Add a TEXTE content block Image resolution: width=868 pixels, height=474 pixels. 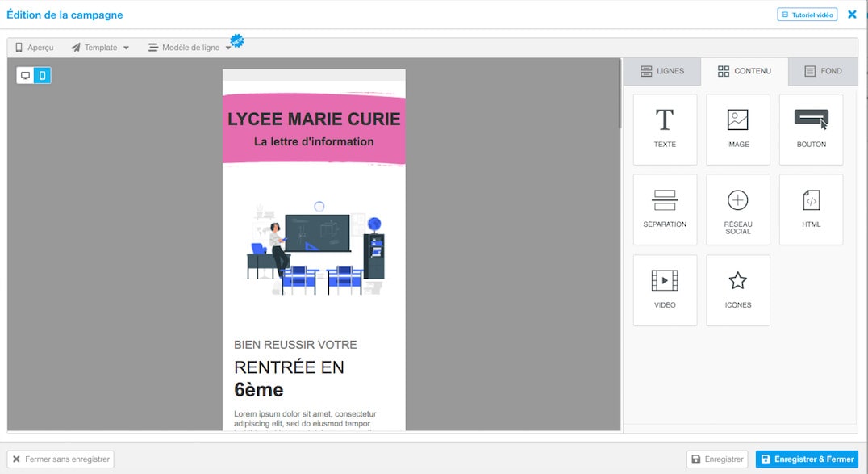tap(665, 129)
